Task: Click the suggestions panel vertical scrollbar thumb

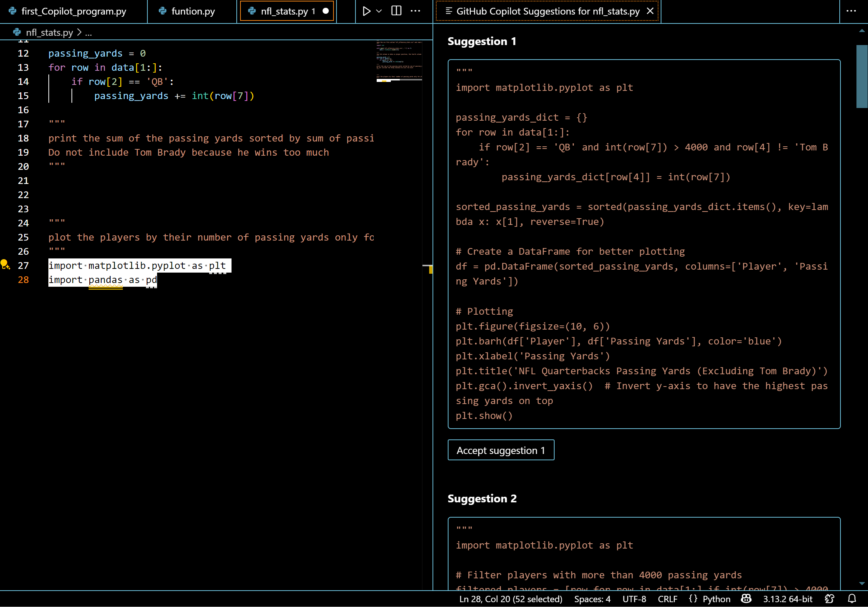Action: click(x=862, y=76)
